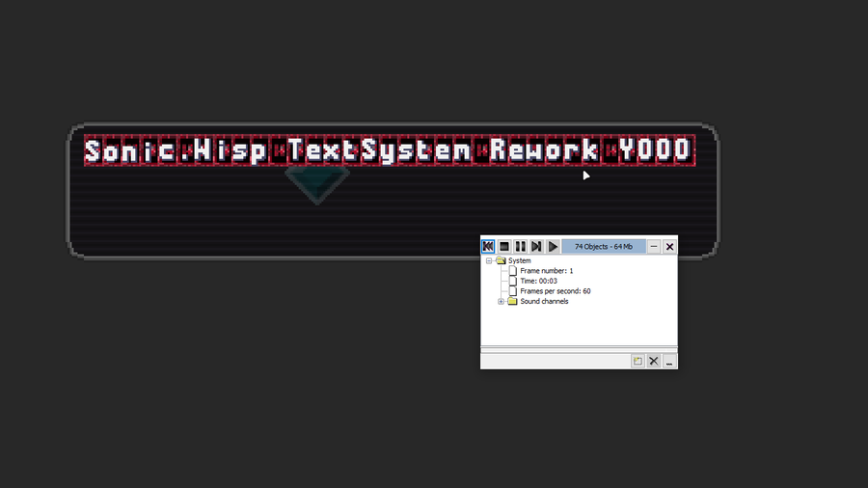The height and width of the screenshot is (488, 868).
Task: Click the page icon beside 'Frame number: 1'
Action: 513,271
